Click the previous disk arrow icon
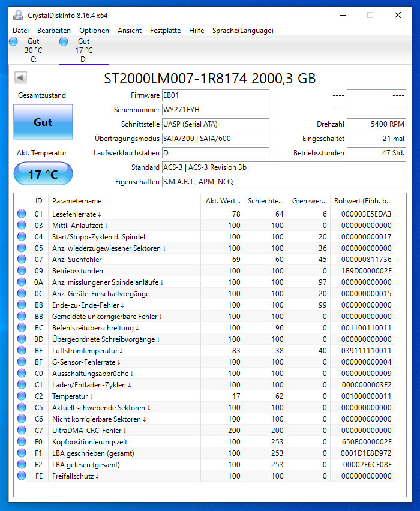Image resolution: width=420 pixels, height=511 pixels. (x=20, y=78)
